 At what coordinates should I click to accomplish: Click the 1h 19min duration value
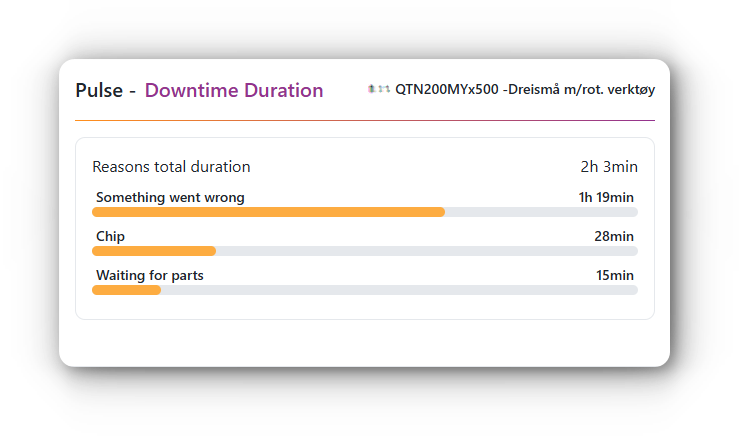[606, 198]
